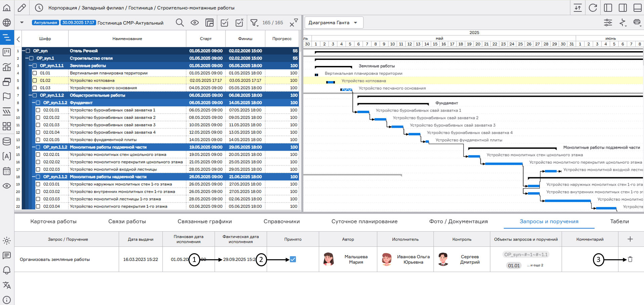Click the '... и еще 2' link
This screenshot has height=305, width=644.
coord(535,265)
